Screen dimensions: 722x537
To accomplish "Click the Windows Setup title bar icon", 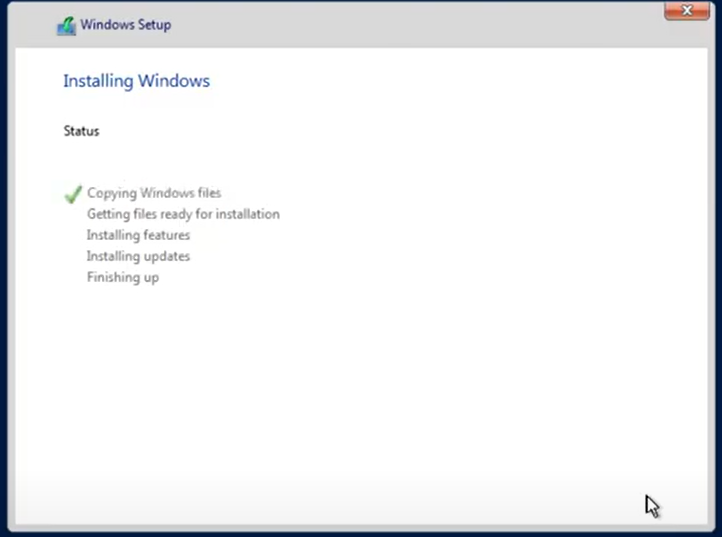I will point(66,26).
